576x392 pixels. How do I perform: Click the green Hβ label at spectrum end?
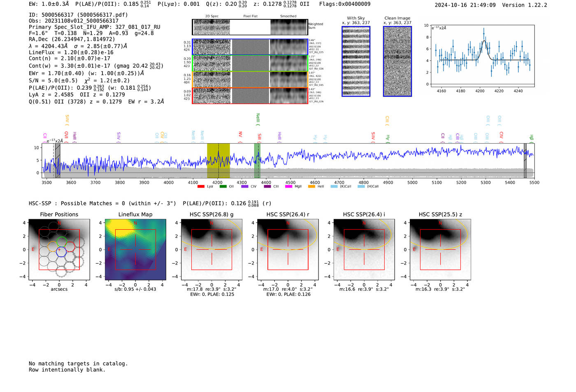point(531,139)
